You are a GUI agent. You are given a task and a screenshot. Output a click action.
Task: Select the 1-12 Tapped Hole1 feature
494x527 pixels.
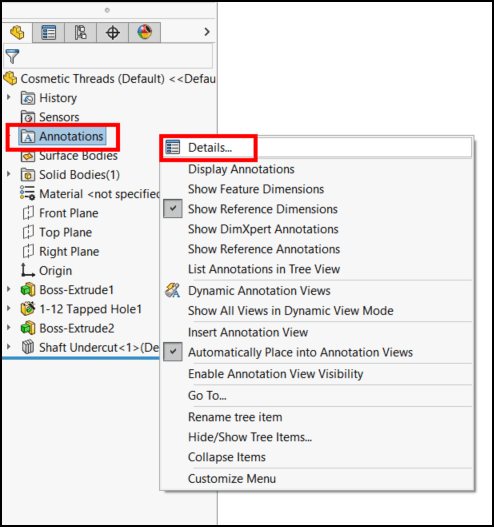90,309
